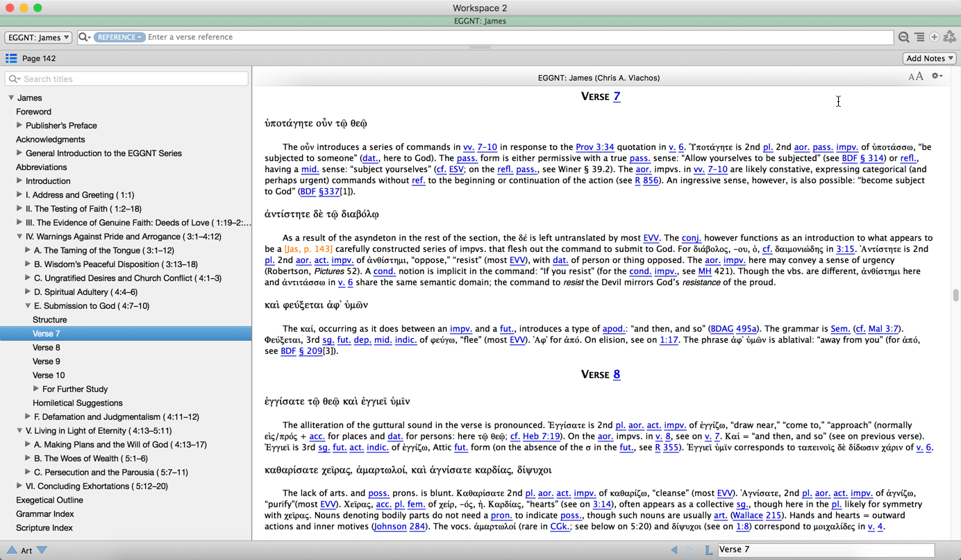Click the Verse 7 location field
The width and height of the screenshot is (961, 560).
point(826,550)
